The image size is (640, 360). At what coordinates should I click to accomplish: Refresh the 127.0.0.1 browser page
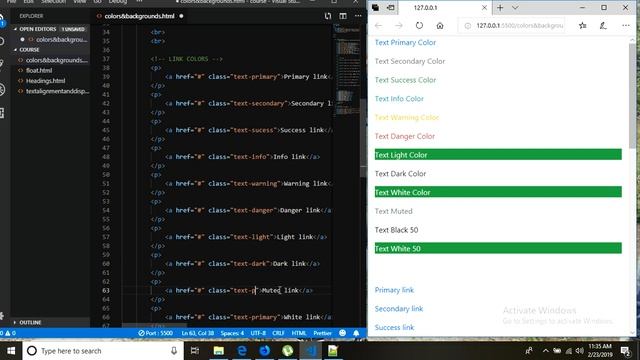click(x=419, y=25)
